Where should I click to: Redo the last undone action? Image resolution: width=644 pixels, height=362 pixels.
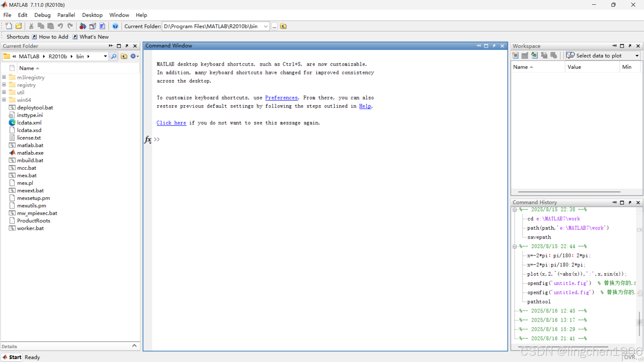[x=70, y=26]
